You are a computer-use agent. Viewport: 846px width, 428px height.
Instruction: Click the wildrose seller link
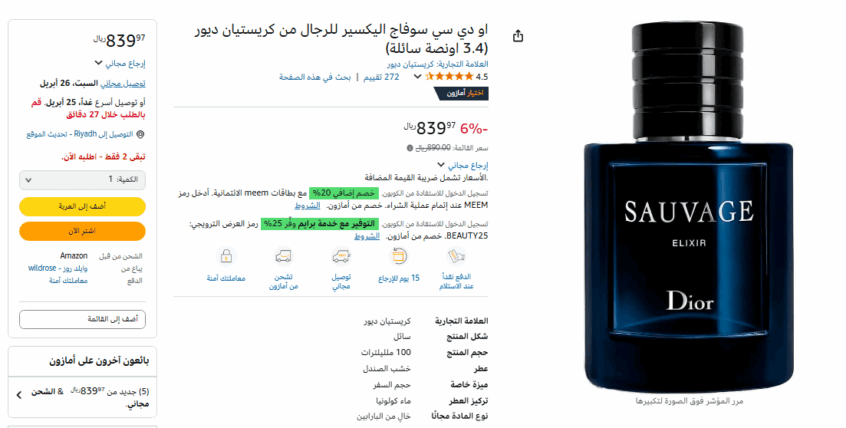[x=58, y=268]
